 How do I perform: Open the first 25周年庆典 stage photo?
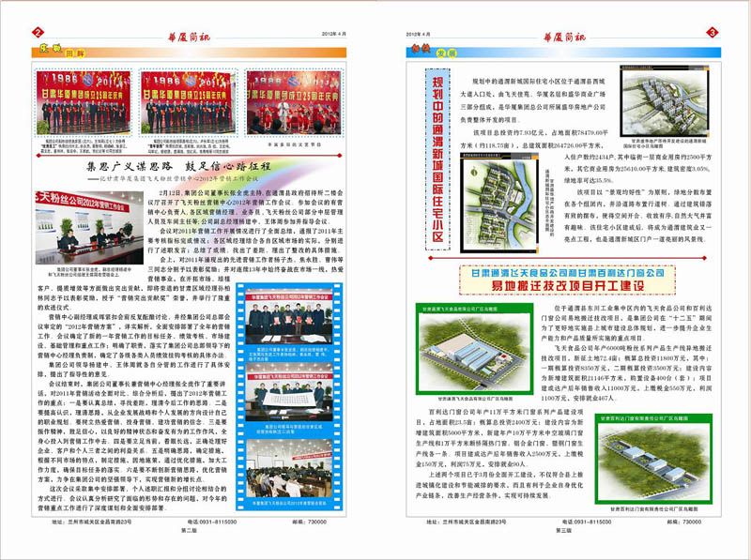point(84,103)
